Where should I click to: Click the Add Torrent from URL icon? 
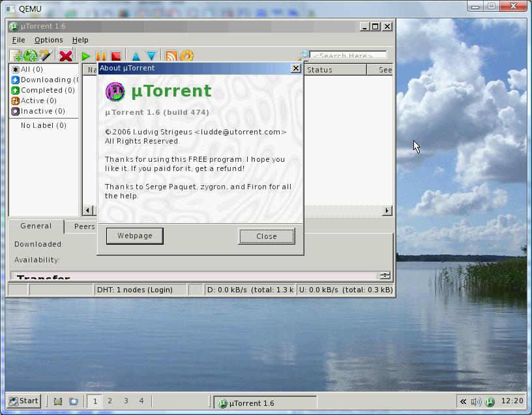coord(31,57)
